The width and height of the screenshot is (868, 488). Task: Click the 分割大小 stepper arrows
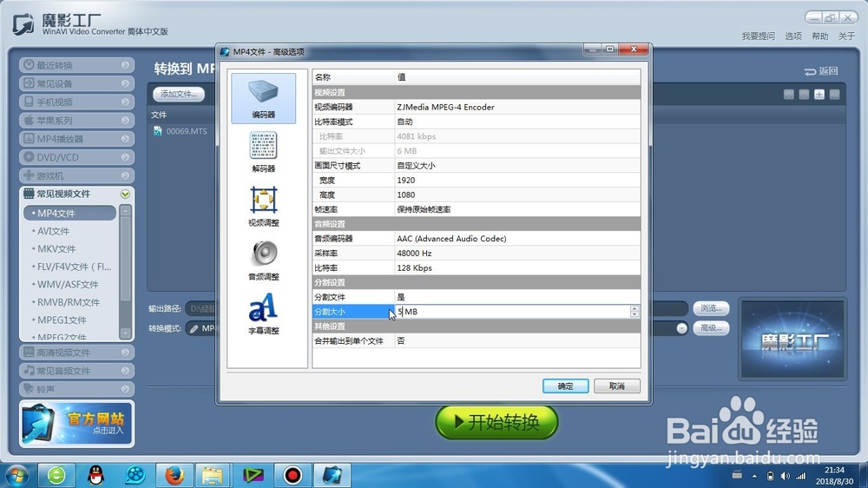635,312
